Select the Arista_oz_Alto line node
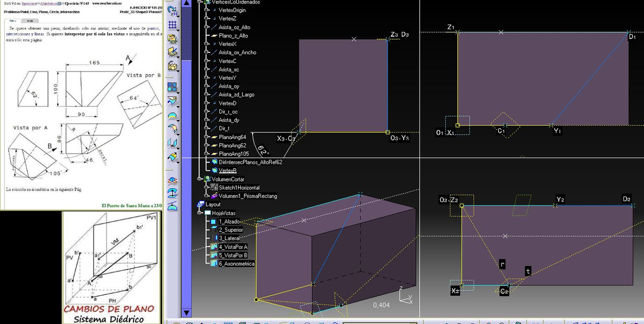644x324 pixels. coord(234,27)
